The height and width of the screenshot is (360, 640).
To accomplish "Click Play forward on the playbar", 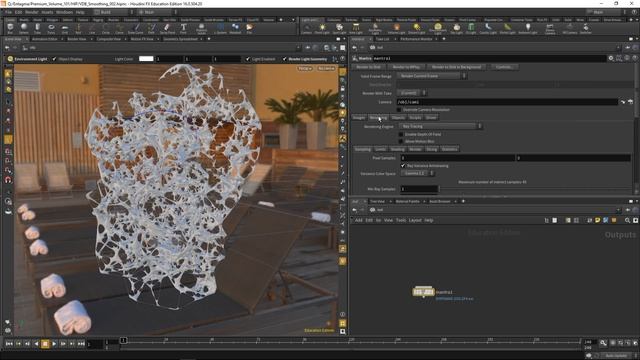I will click(x=54, y=344).
